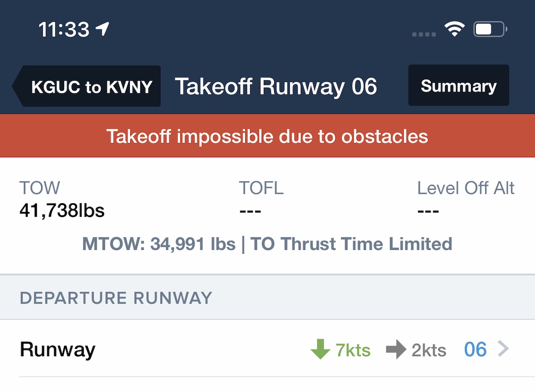Tap Takeoff Runway 06 title
This screenshot has height=392, width=535.
tap(276, 86)
